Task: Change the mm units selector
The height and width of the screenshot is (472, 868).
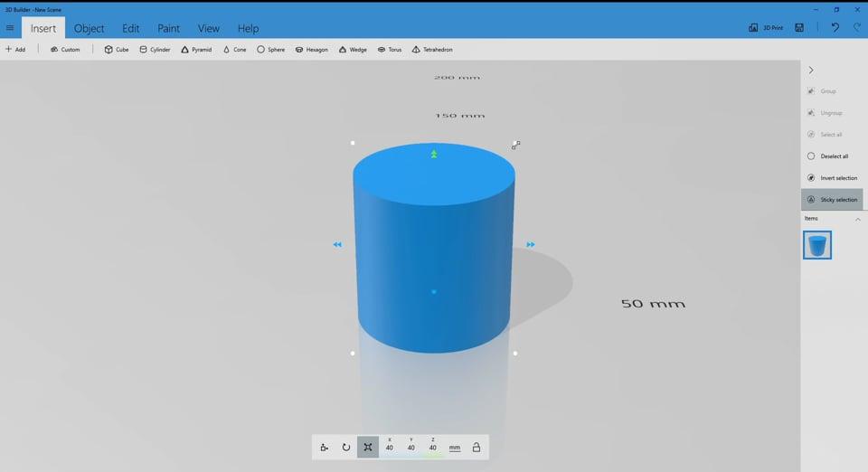Action: click(x=455, y=448)
